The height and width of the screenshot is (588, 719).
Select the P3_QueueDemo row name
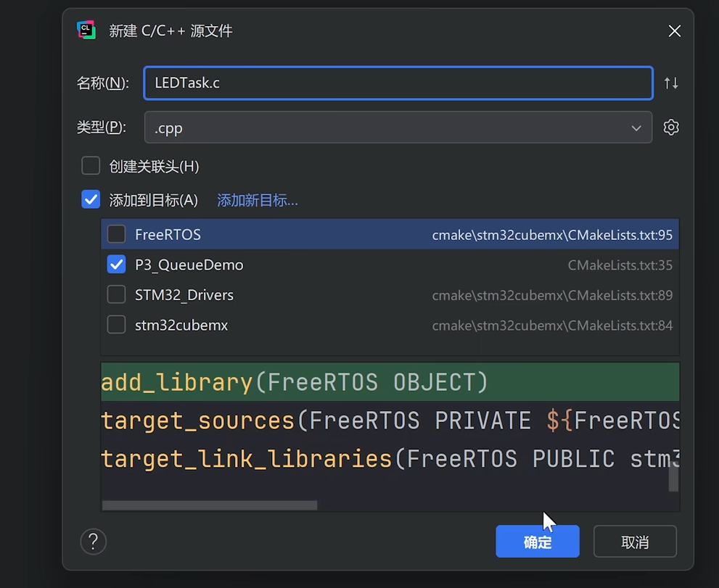tap(189, 265)
